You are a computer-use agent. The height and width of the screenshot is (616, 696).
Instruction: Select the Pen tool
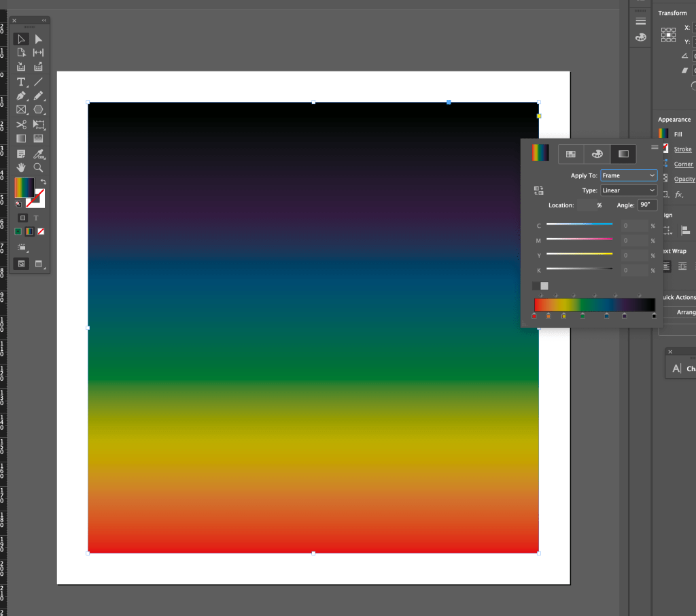tap(21, 96)
